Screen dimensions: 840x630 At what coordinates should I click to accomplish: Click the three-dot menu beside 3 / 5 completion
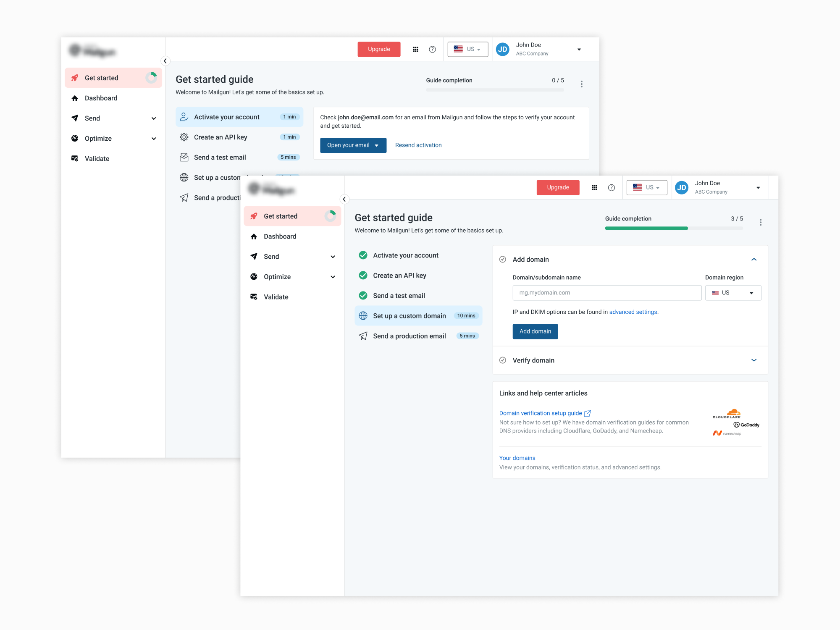(760, 222)
